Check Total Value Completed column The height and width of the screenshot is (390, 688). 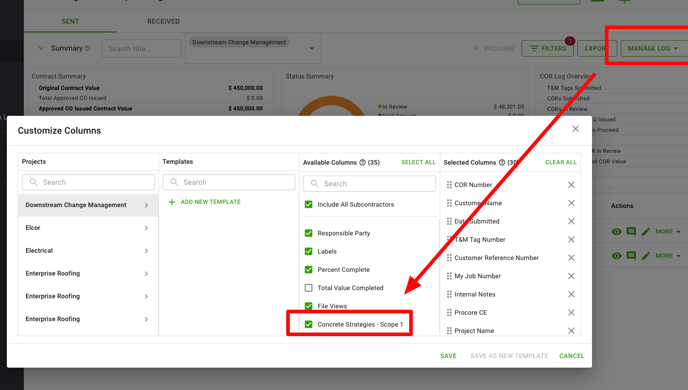coord(308,288)
